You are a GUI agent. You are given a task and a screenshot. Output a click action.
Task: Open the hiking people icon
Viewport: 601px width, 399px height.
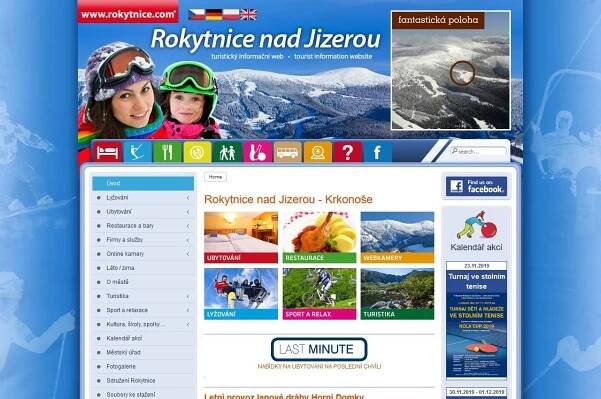[227, 152]
